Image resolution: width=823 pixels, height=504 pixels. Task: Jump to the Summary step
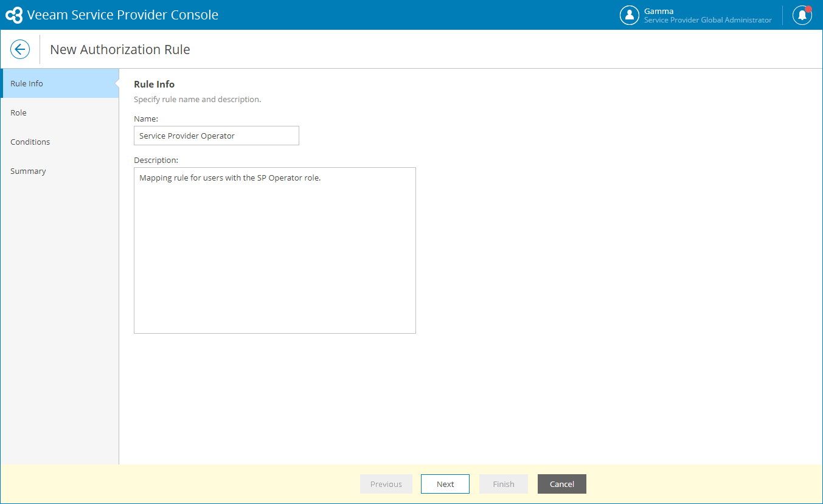pos(60,171)
